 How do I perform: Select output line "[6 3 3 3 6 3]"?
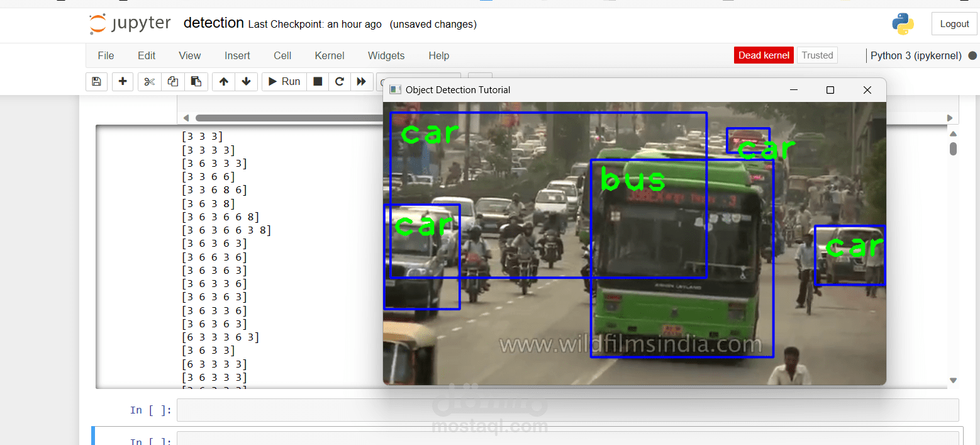pos(220,337)
